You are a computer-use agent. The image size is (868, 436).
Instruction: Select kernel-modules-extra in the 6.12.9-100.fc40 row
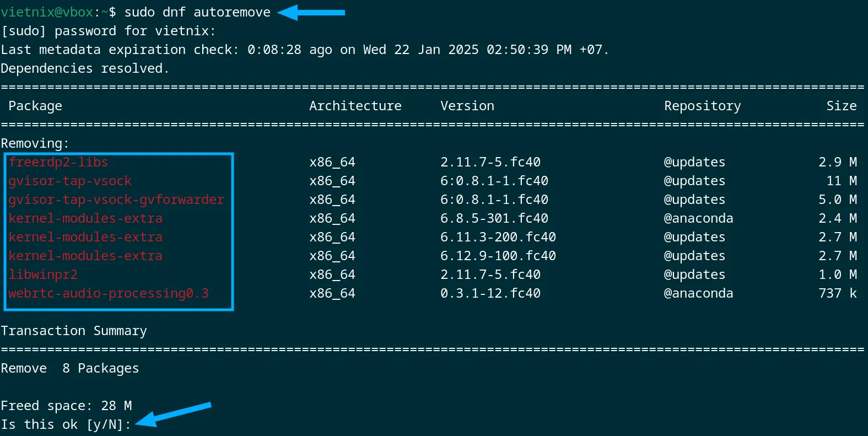[x=85, y=256]
